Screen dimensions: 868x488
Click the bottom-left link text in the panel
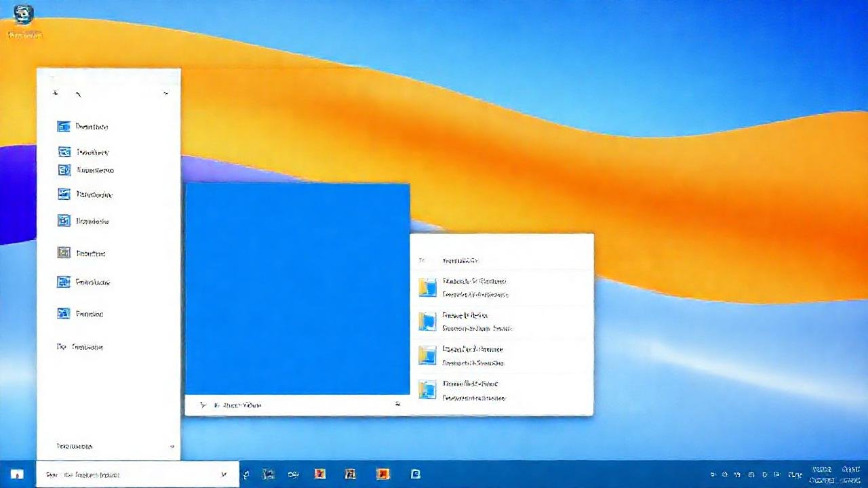pos(73,446)
